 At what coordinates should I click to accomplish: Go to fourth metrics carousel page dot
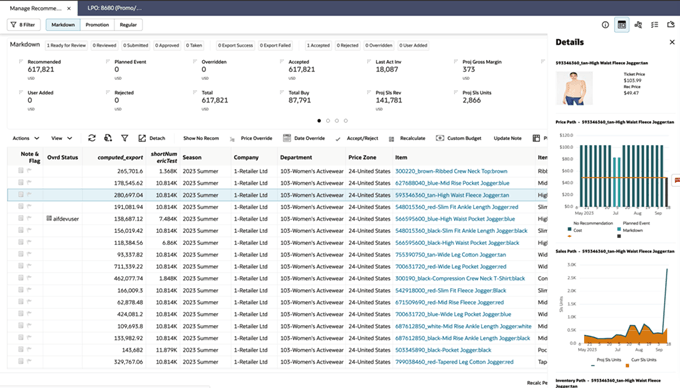[346, 121]
